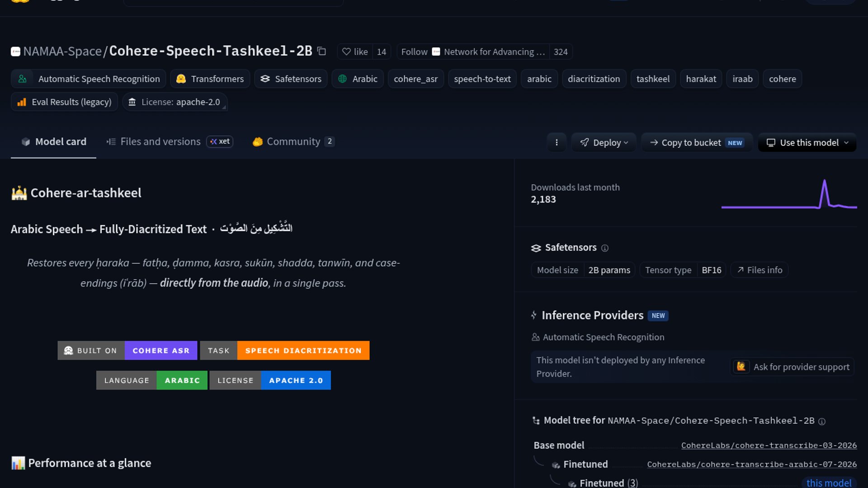Click Ask for provider support
Screen dimensions: 868x488
coord(792,367)
